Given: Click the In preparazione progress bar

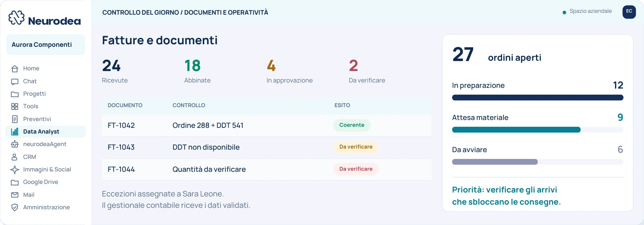Looking at the screenshot, I should (x=537, y=97).
